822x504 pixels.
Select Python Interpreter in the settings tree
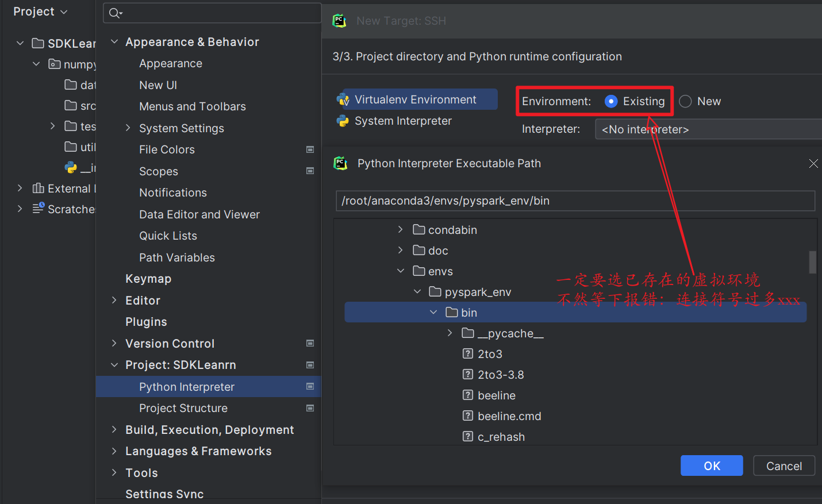[209, 387]
